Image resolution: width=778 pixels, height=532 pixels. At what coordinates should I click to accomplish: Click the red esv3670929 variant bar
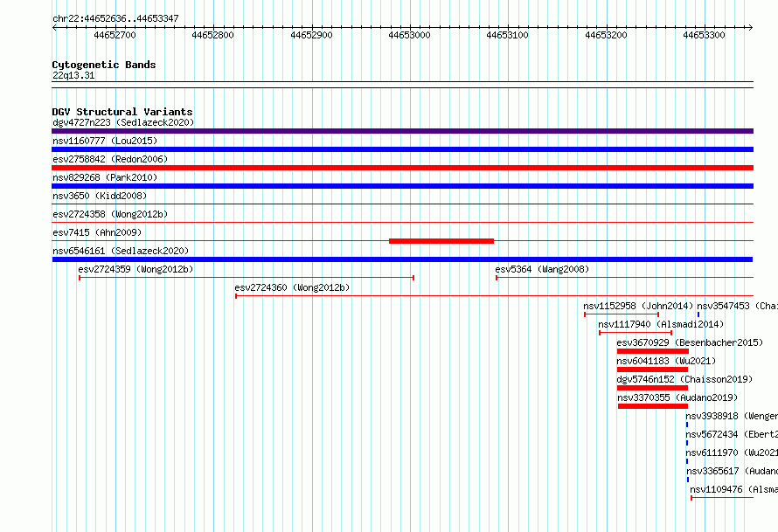[653, 351]
